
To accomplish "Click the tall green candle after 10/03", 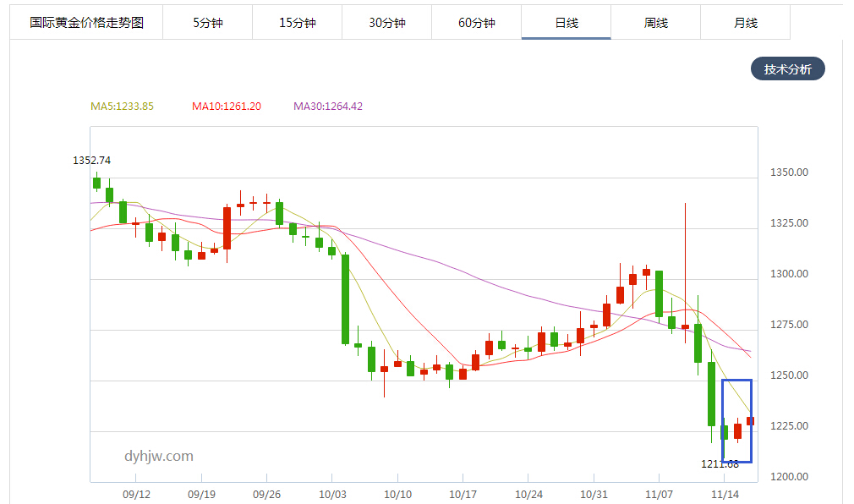I will [x=345, y=299].
